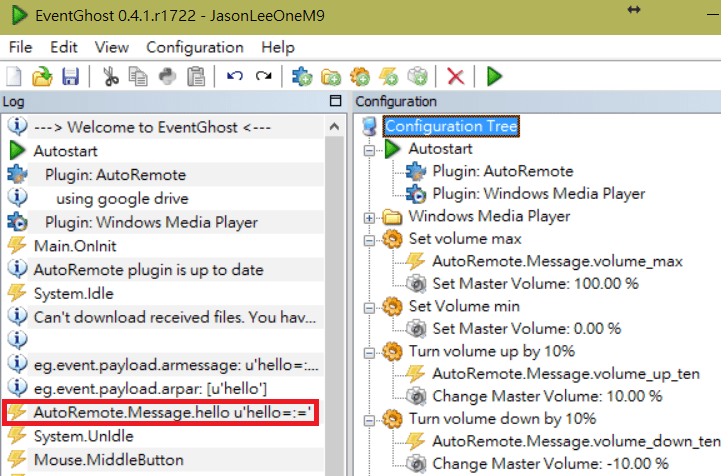Click the Cut scissors icon
Image resolution: width=721 pixels, height=476 pixels.
tap(110, 76)
